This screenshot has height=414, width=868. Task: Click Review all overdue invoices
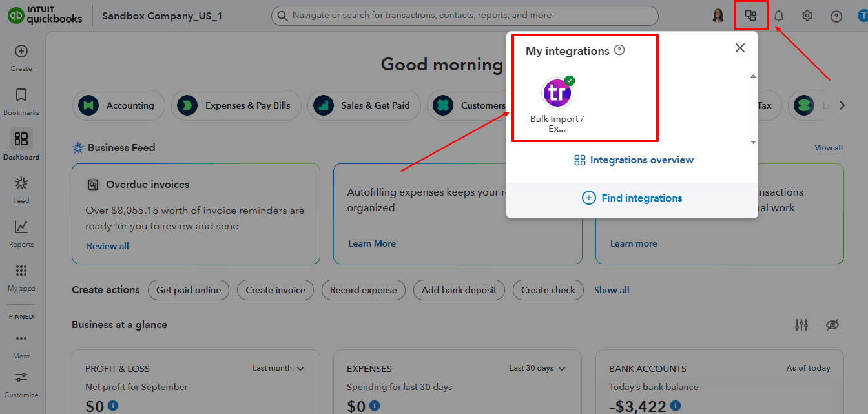(x=108, y=246)
